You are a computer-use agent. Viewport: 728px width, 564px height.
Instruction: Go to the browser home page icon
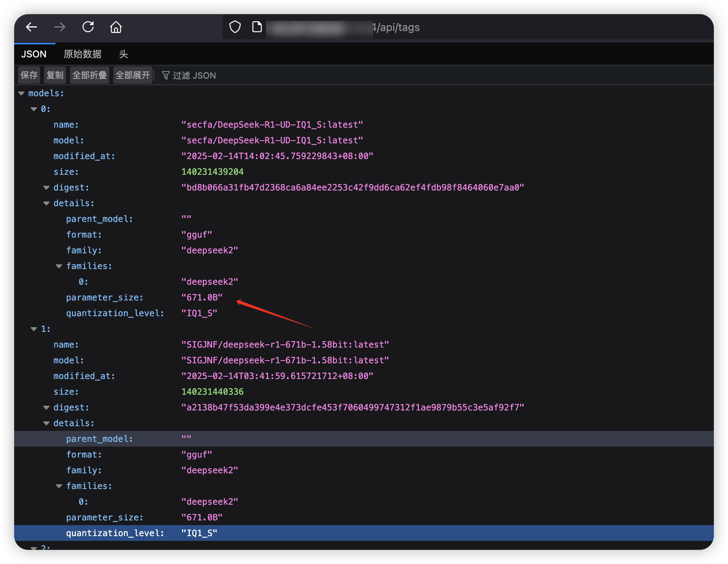[x=116, y=27]
